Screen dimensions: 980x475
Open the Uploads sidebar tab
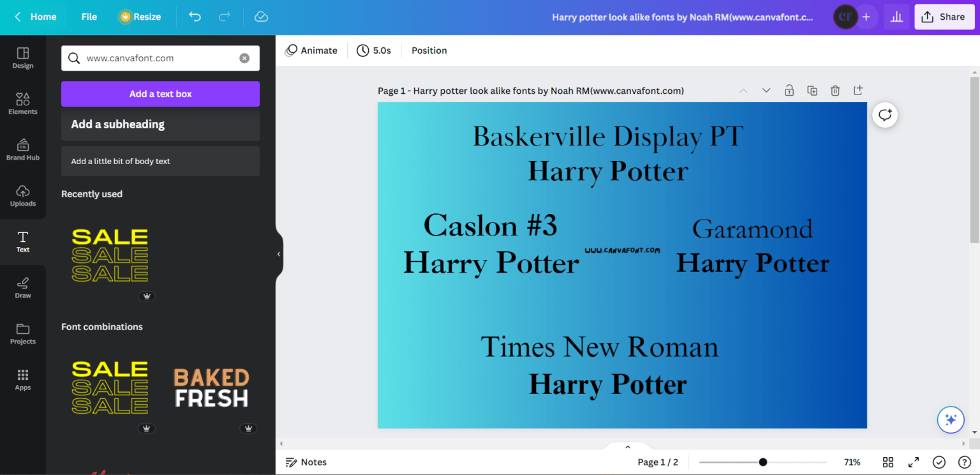click(x=23, y=195)
